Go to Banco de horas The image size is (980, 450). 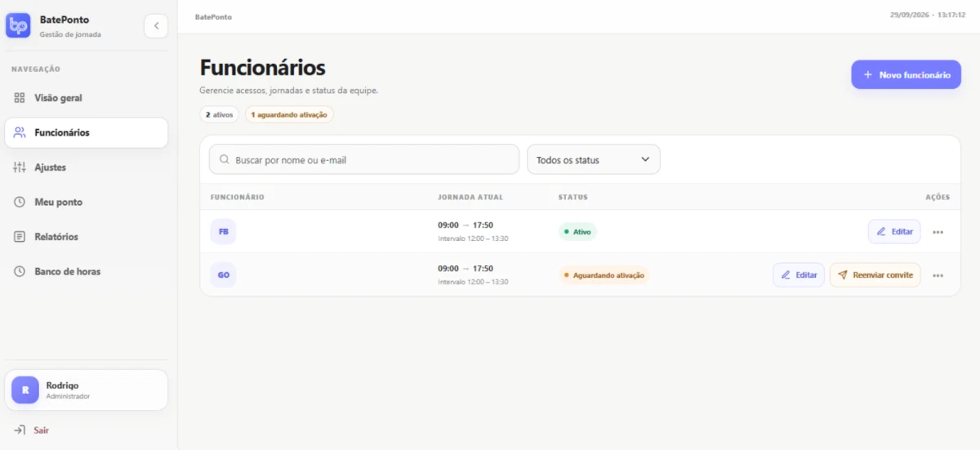point(87,271)
